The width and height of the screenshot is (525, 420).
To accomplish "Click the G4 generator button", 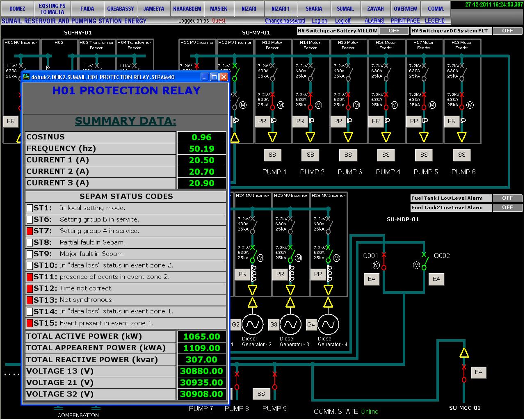I will (x=311, y=324).
